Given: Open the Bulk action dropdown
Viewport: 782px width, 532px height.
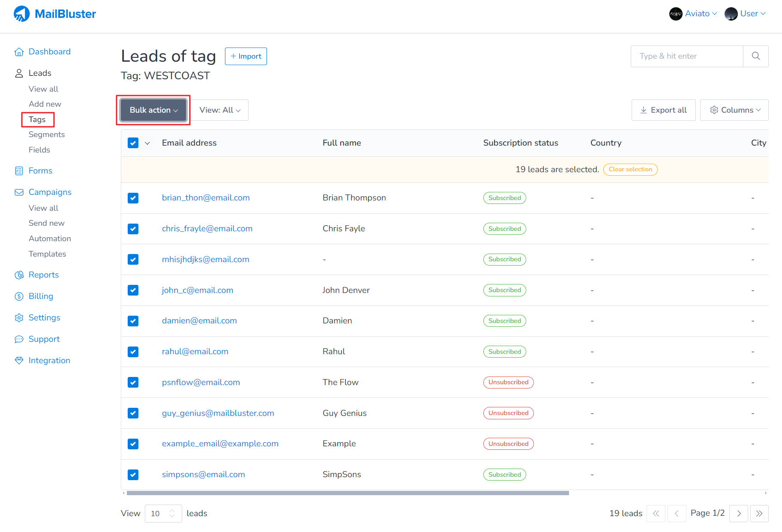Looking at the screenshot, I should 153,110.
